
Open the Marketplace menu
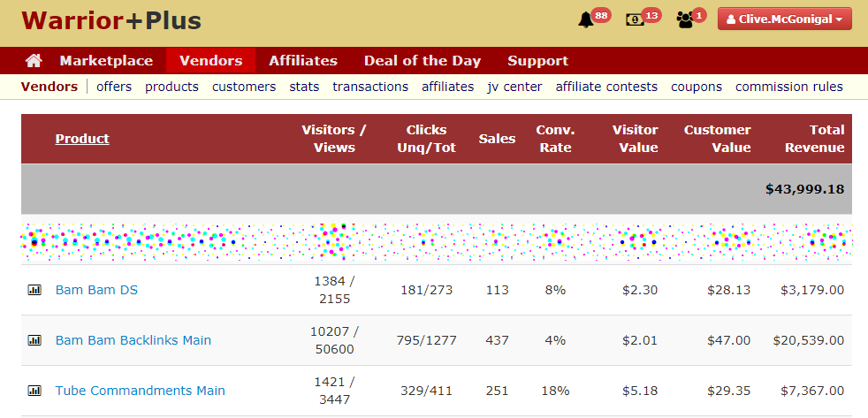tap(106, 60)
